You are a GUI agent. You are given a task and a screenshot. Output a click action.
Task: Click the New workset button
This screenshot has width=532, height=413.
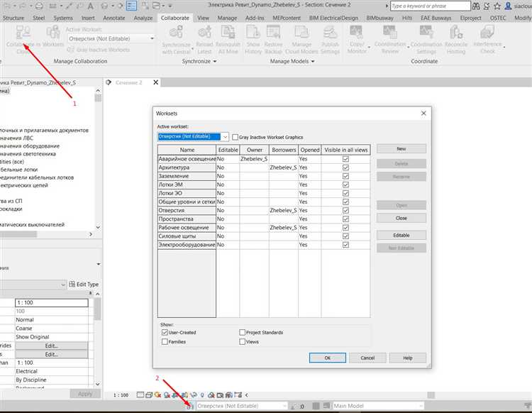coord(401,148)
